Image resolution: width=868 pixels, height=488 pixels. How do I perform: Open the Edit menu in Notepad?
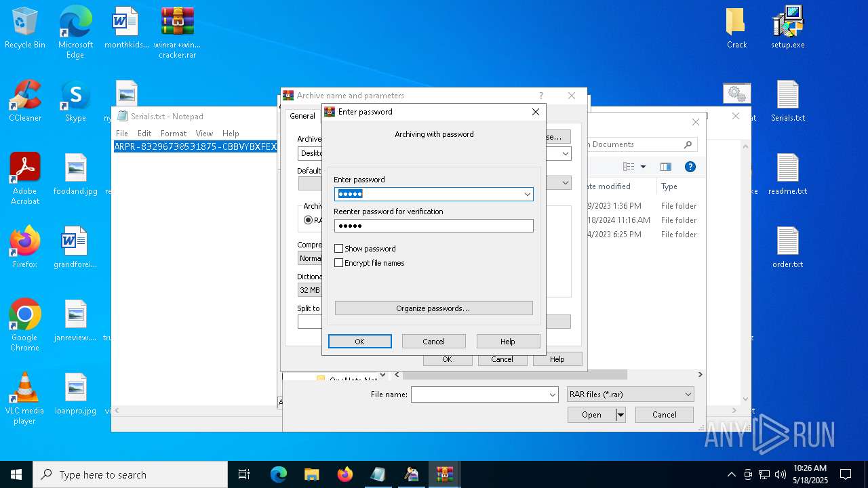click(x=144, y=134)
